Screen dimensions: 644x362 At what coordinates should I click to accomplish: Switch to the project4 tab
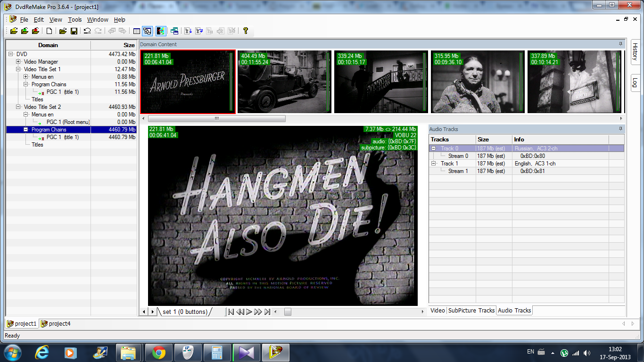(x=56, y=324)
